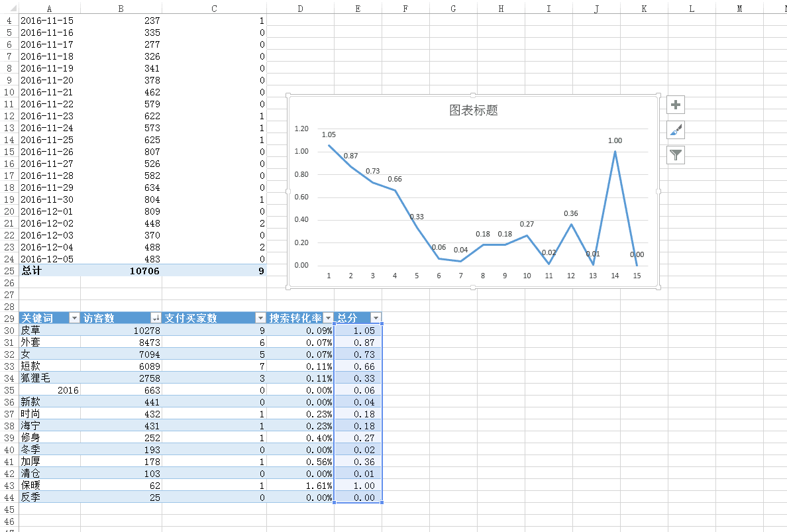Image resolution: width=787 pixels, height=532 pixels.
Task: Click the date cell 2016-11-26
Action: point(49,152)
